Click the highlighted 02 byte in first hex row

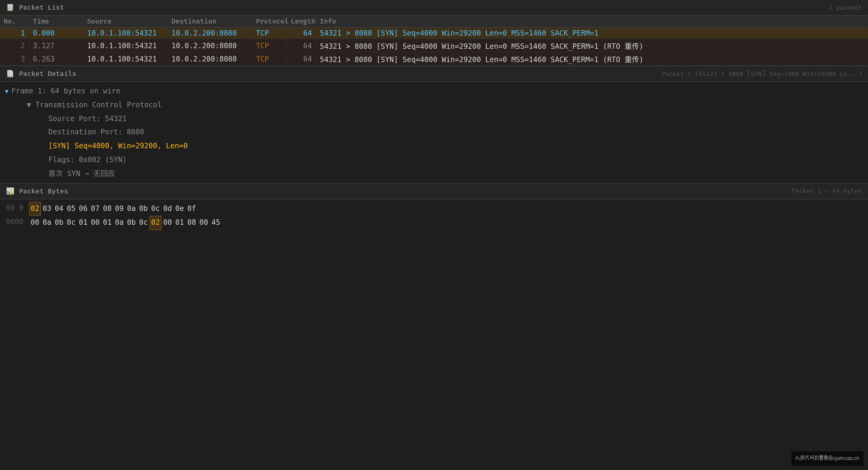tap(35, 208)
